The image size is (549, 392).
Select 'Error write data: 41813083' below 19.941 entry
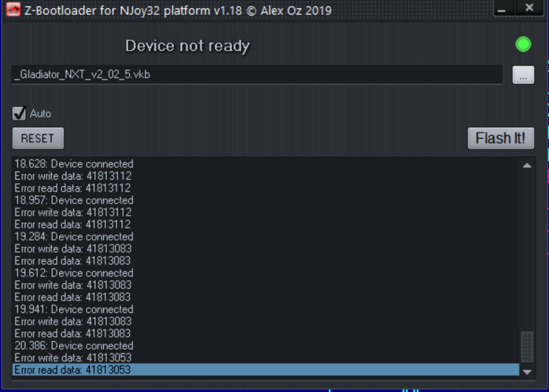[x=266, y=321]
